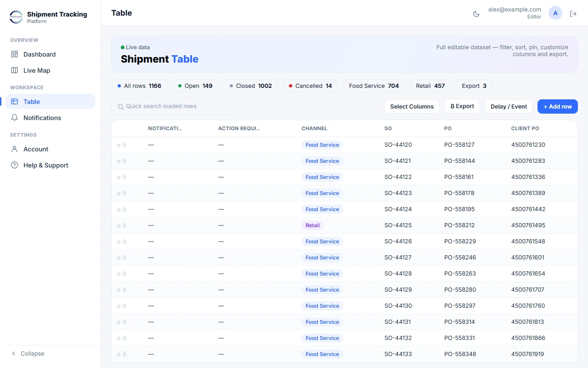The width and height of the screenshot is (588, 368).
Task: Click the CHANNEL column header
Action: [x=314, y=128]
